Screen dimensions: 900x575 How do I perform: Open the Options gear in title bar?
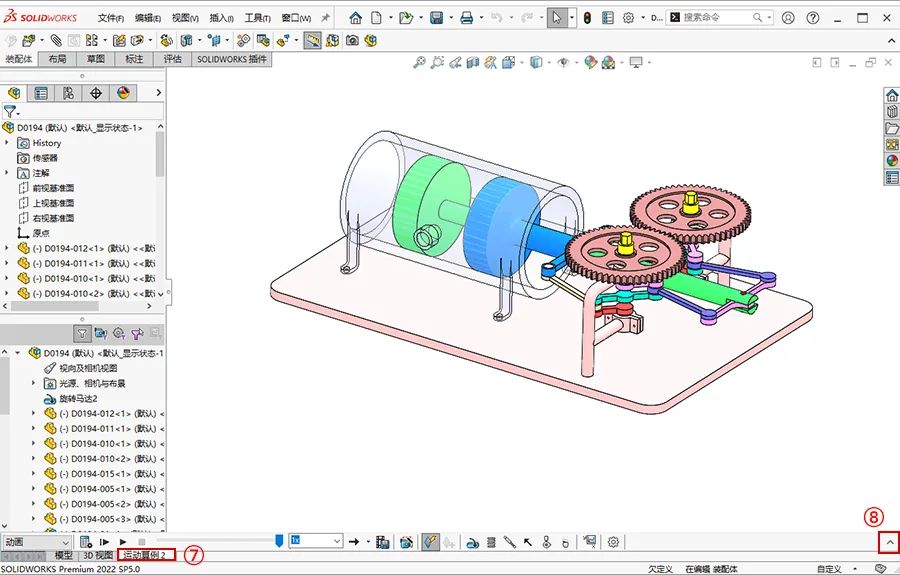629,18
